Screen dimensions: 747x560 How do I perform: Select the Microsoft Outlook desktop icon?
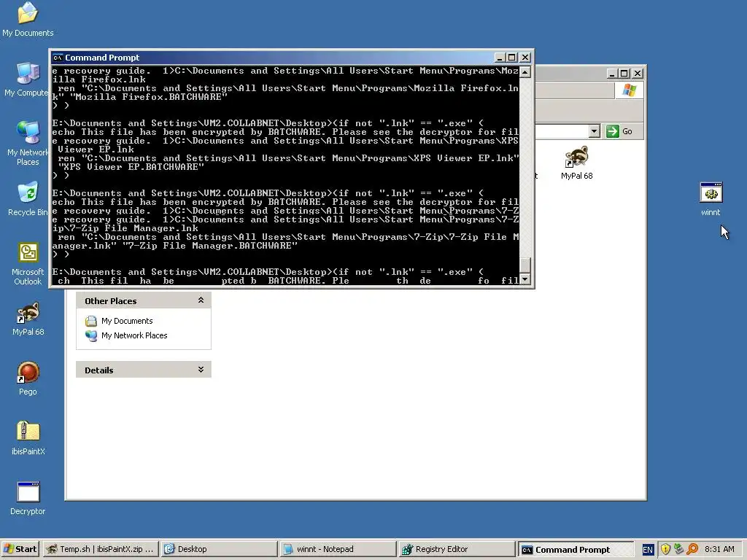coord(28,263)
